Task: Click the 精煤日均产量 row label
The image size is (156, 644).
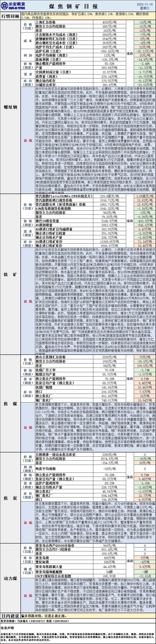Action: coord(45,374)
